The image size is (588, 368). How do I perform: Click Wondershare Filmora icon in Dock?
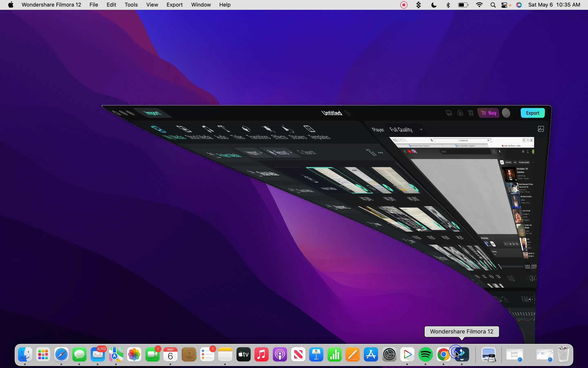pos(462,354)
